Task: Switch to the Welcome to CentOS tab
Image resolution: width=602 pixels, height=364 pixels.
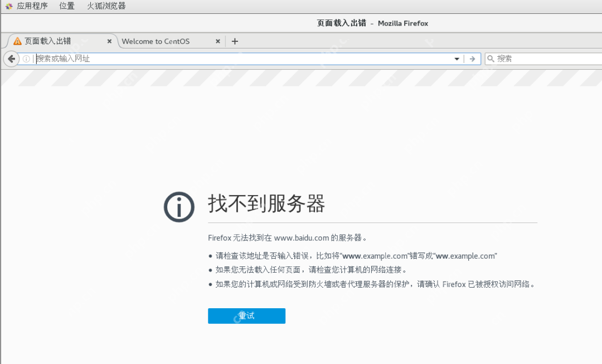Action: tap(171, 41)
